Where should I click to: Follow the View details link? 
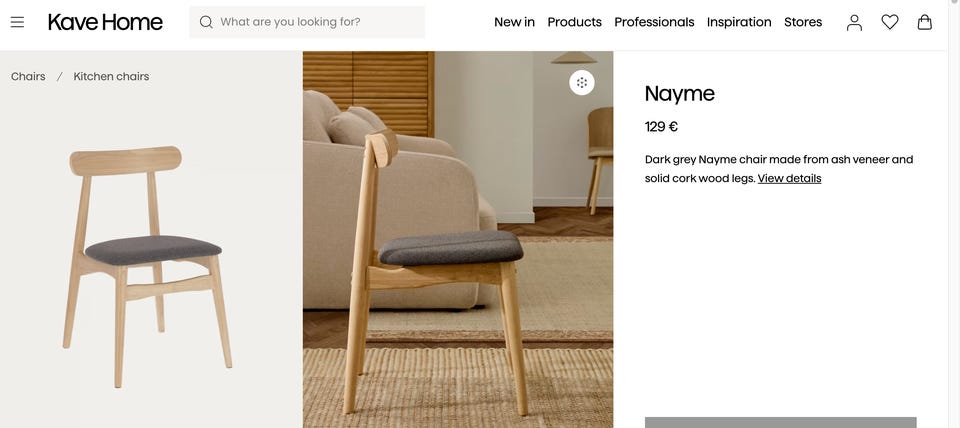pos(789,178)
